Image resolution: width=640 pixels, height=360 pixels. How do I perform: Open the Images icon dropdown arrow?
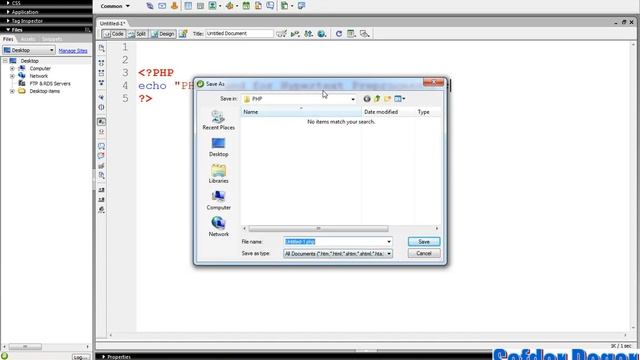[220, 6]
